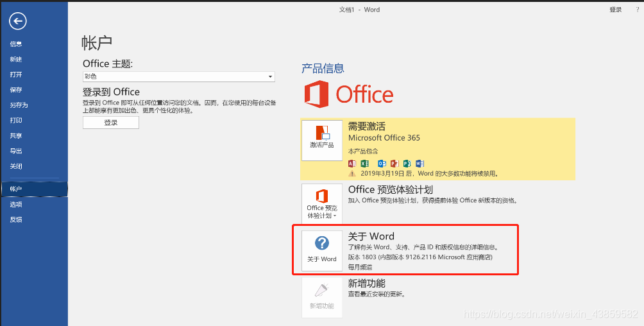The image size is (644, 326).
Task: Click the 新增功能 button
Action: (x=322, y=297)
